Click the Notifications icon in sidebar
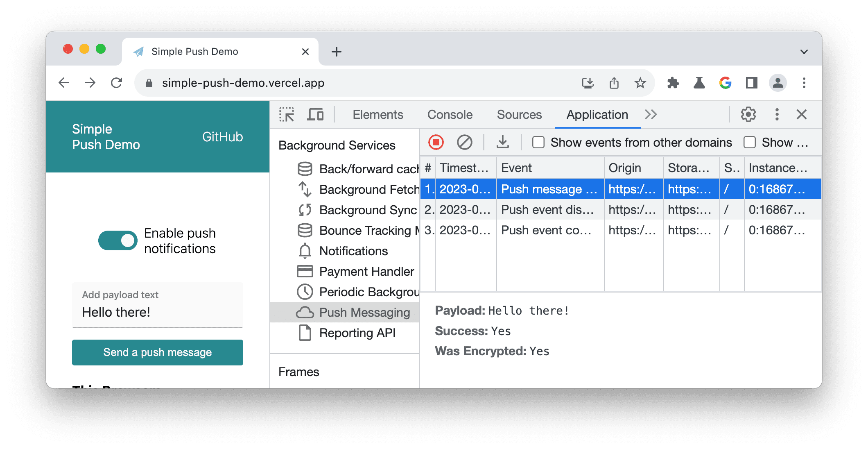The image size is (868, 449). pyautogui.click(x=305, y=251)
